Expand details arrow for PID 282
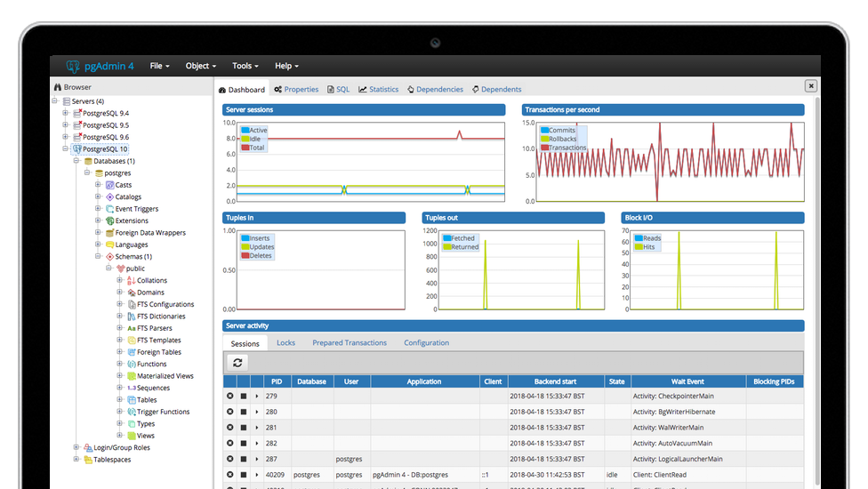The height and width of the screenshot is (489, 868). 257,443
